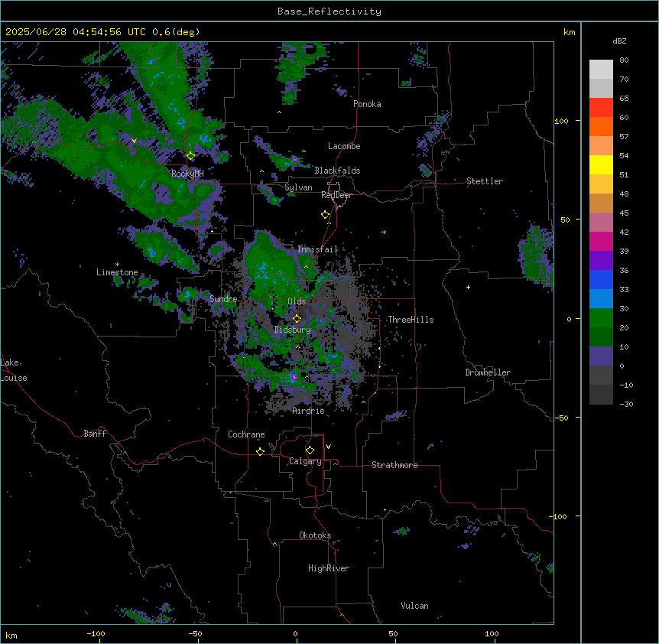Image resolution: width=659 pixels, height=644 pixels.
Task: Click the Sylvan label
Action: coord(298,187)
